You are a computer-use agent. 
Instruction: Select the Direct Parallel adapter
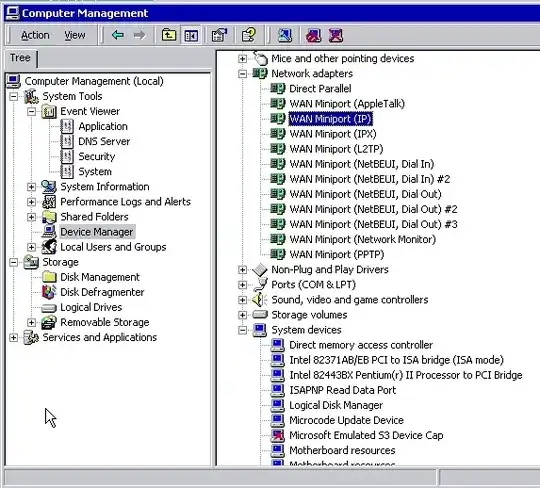[x=320, y=89]
